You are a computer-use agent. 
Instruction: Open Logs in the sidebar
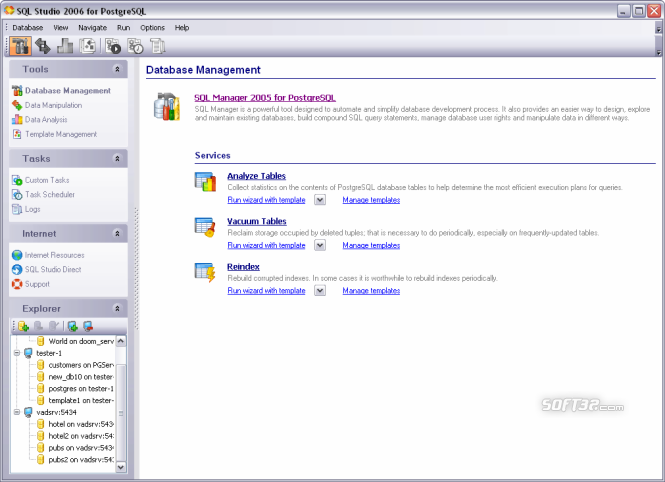(26, 209)
